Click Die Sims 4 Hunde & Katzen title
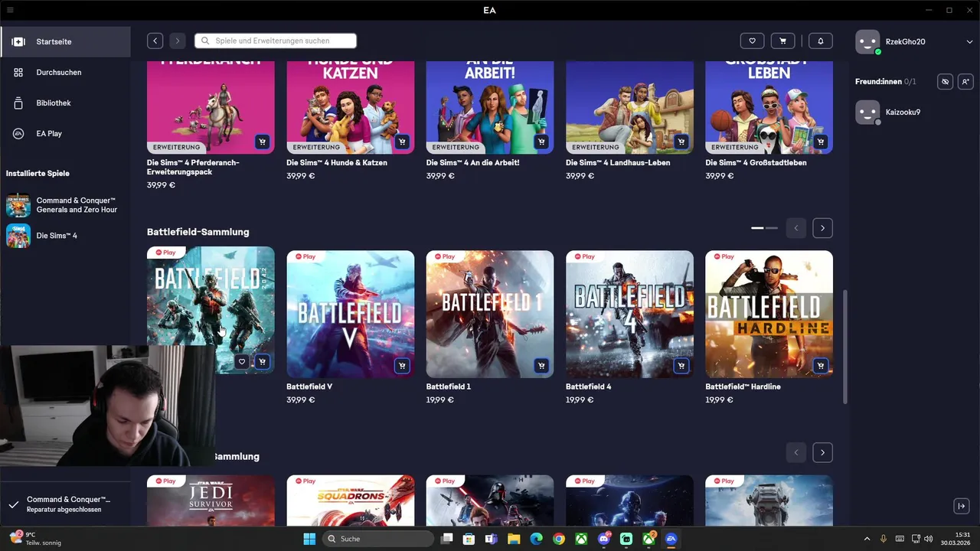The width and height of the screenshot is (980, 551). (x=337, y=163)
